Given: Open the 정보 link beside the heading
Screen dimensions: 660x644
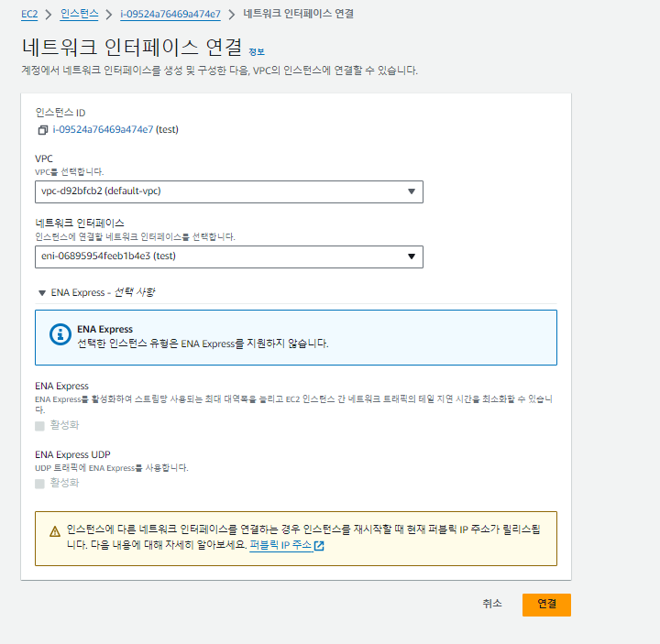Looking at the screenshot, I should click(256, 51).
